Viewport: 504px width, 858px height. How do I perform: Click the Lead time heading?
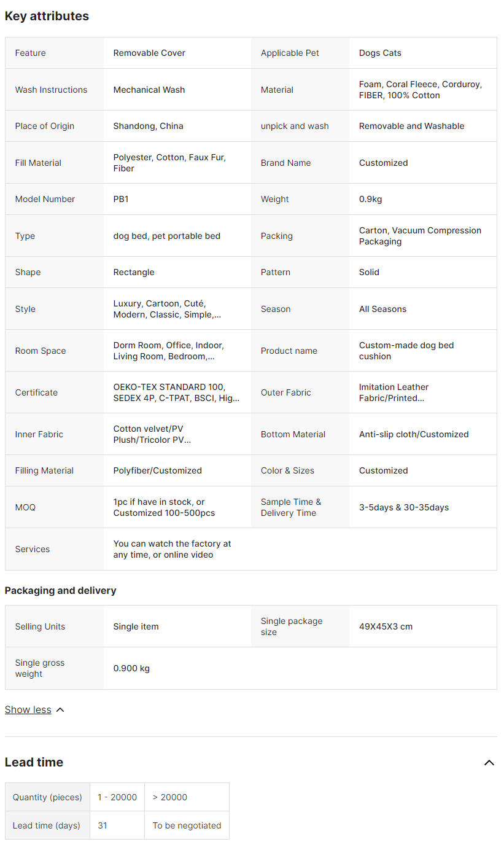[34, 762]
